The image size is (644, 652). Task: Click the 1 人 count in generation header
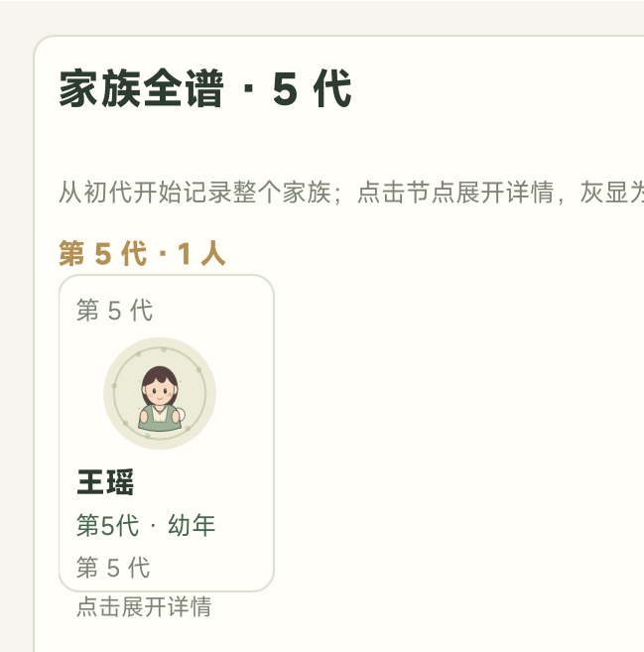[x=201, y=253]
